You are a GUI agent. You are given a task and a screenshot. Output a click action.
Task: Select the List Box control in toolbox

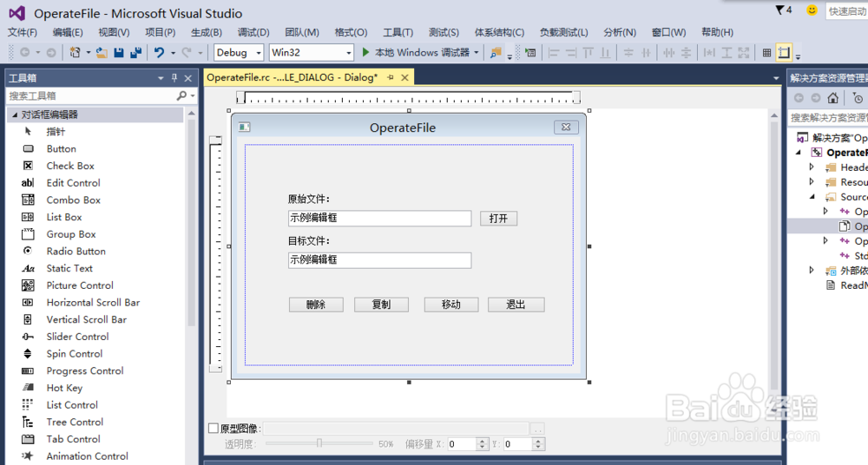(95, 218)
